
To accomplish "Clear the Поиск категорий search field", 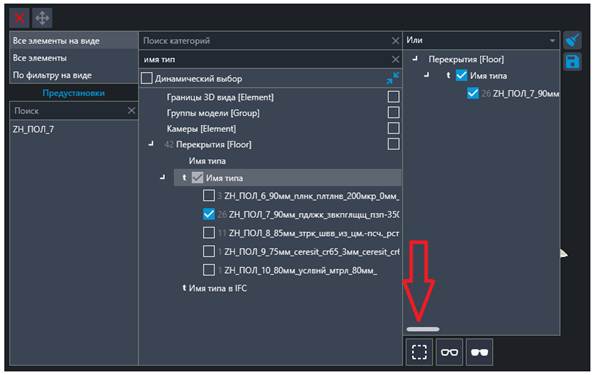I will click(x=395, y=41).
